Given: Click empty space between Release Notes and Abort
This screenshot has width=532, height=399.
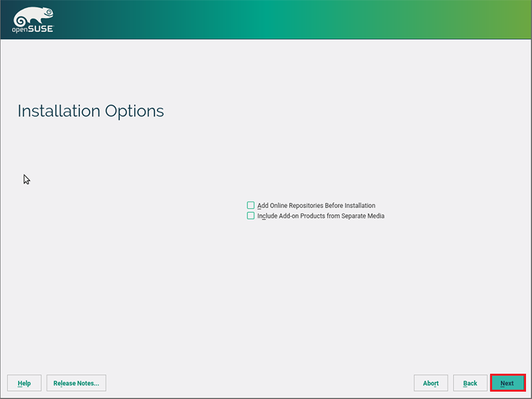Looking at the screenshot, I should [x=259, y=383].
